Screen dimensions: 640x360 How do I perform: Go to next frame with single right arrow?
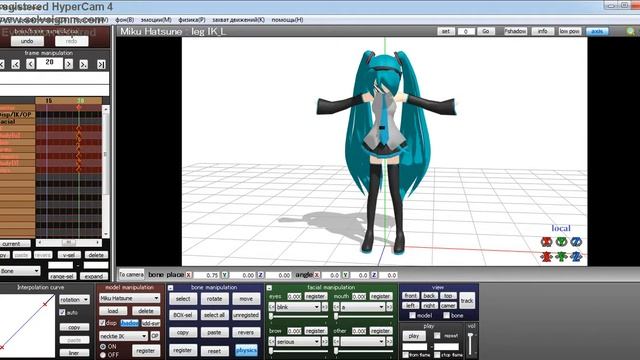[x=69, y=64]
